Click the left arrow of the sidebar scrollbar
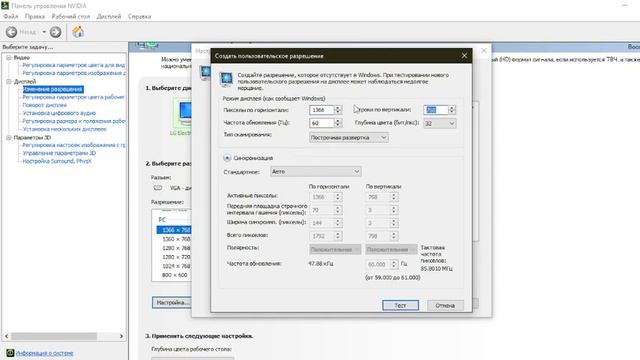 6,336
